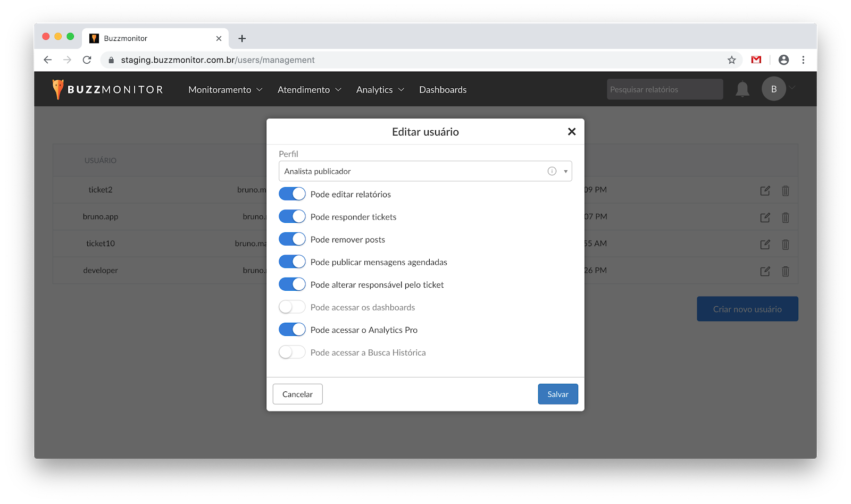Screen dimensions: 851x504
Task: Enable Pode acessar os dashboards toggle
Action: click(x=292, y=307)
